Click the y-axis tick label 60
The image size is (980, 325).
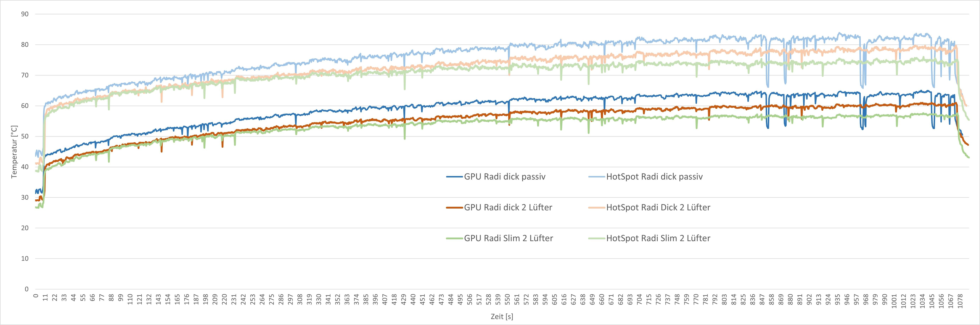(25, 106)
